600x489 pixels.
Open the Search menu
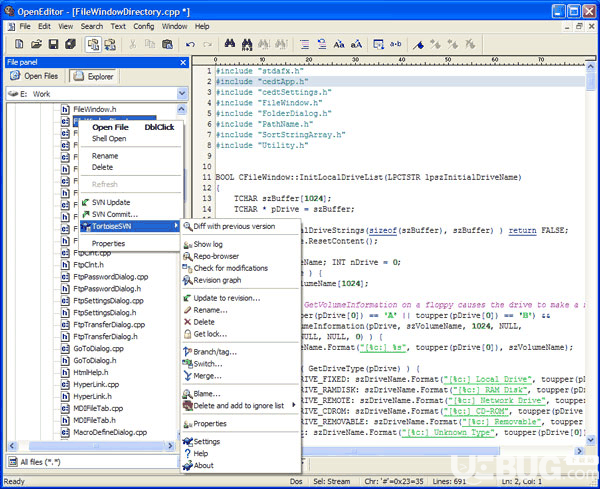click(92, 26)
